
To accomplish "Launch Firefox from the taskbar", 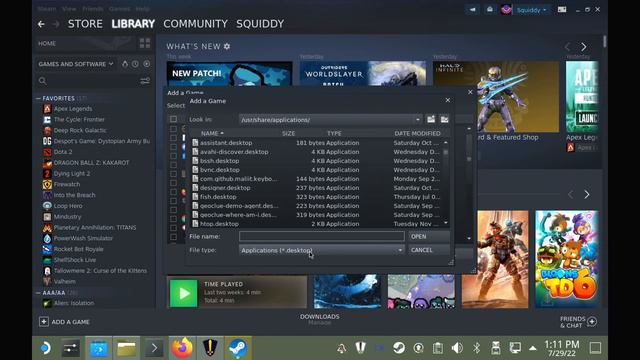I will (x=182, y=348).
